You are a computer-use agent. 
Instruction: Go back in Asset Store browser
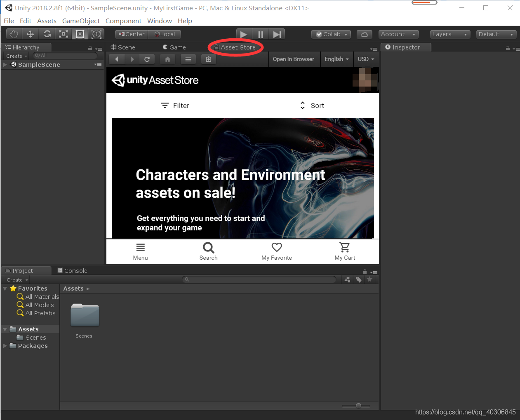coord(117,59)
